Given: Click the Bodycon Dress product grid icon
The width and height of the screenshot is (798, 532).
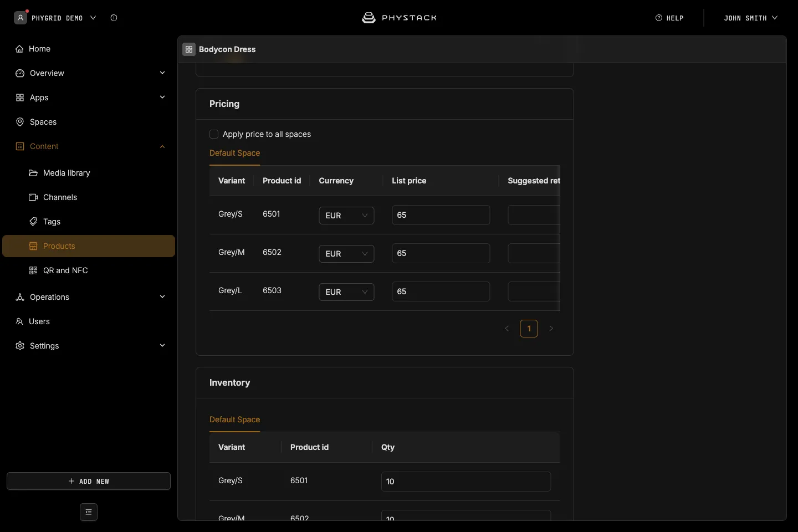Looking at the screenshot, I should 189,49.
